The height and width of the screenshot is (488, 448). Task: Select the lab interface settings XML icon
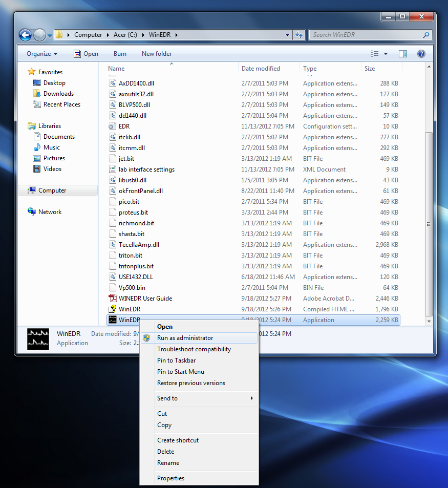[x=113, y=169]
